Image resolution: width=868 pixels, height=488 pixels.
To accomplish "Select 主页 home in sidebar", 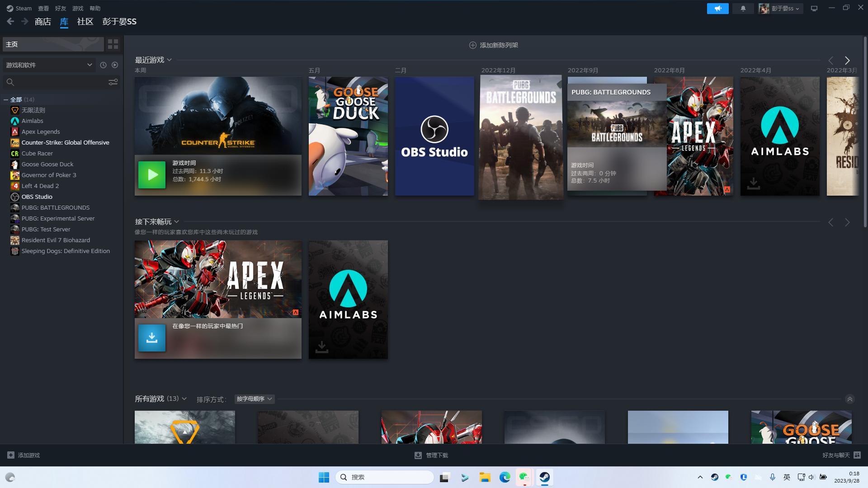I will (53, 44).
